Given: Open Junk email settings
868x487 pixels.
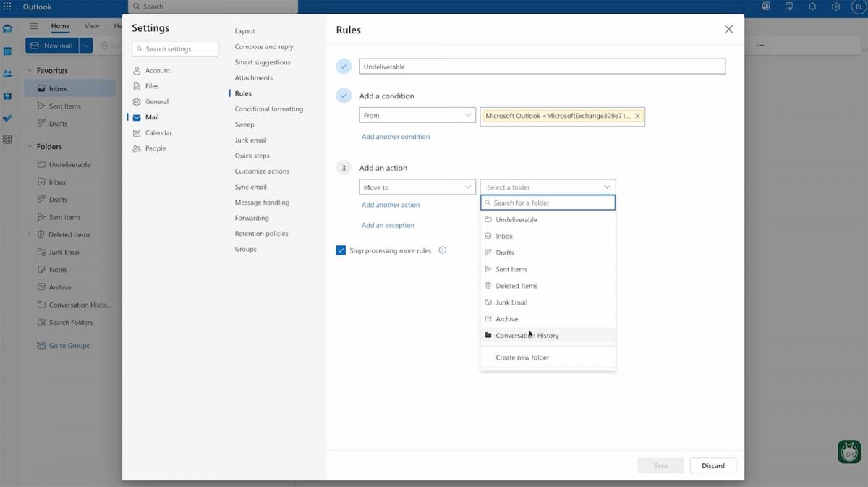Looking at the screenshot, I should 250,140.
